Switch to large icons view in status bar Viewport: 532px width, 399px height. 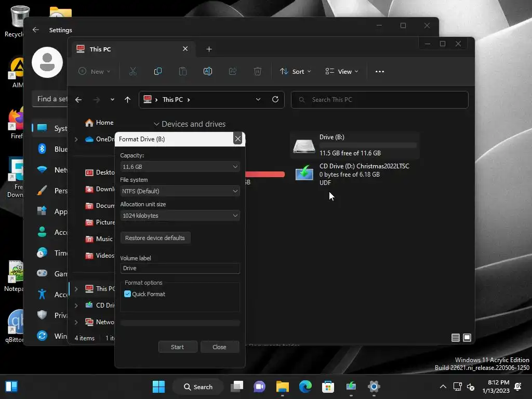pos(467,338)
